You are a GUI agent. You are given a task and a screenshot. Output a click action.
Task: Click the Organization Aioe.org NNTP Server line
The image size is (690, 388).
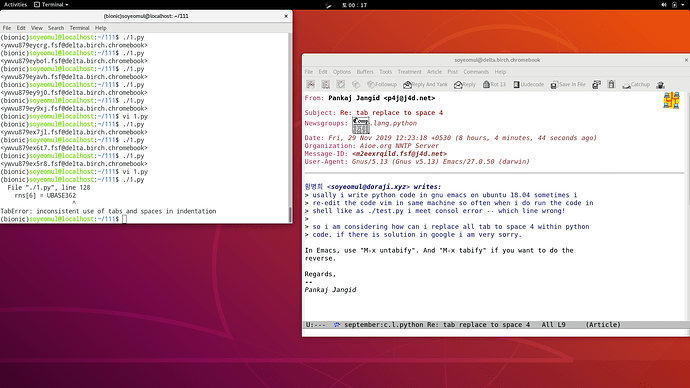click(371, 146)
